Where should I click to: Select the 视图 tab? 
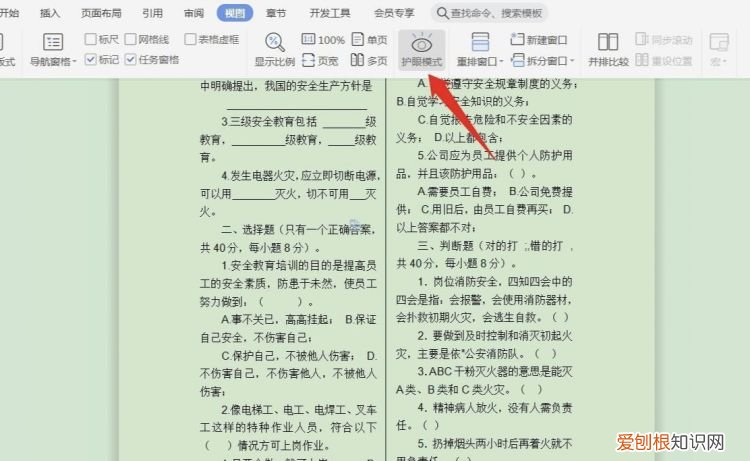click(x=235, y=13)
